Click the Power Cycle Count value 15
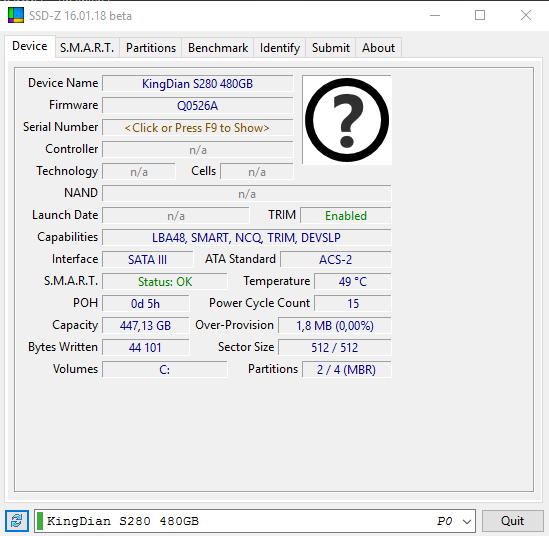This screenshot has width=549, height=536. 353,304
